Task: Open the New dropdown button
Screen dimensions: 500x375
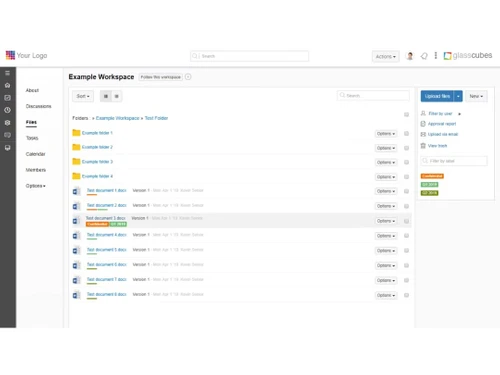Action: (x=476, y=96)
